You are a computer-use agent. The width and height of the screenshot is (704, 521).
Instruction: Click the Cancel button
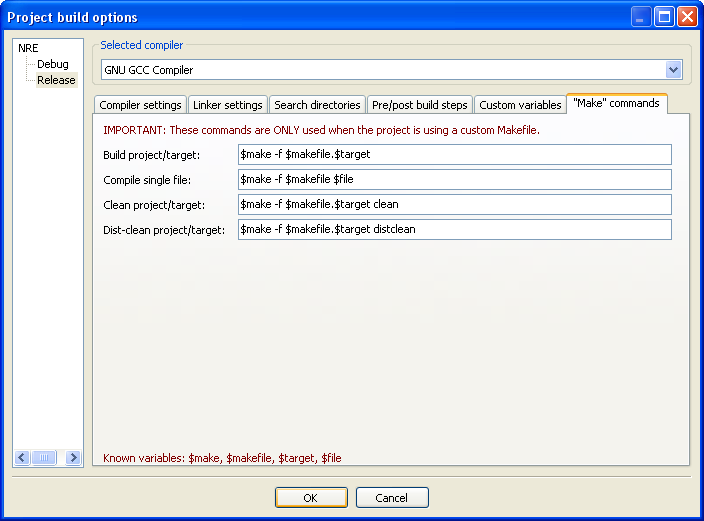click(391, 498)
